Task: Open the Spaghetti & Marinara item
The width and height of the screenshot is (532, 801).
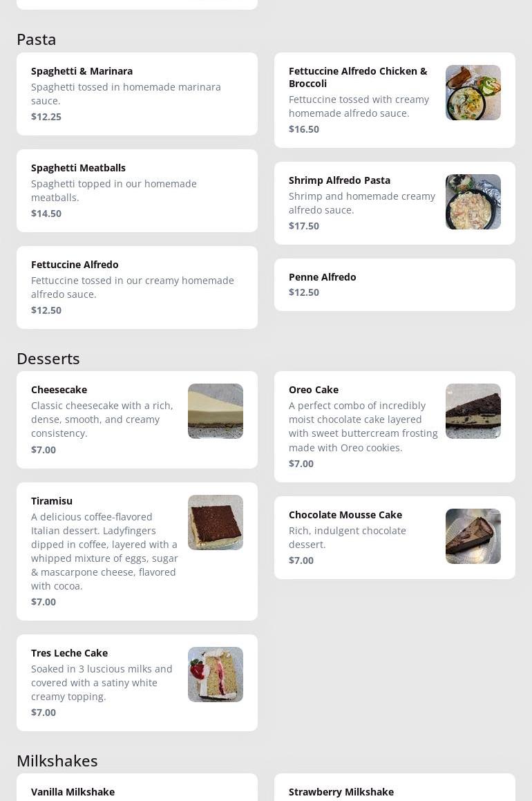Action: (137, 94)
